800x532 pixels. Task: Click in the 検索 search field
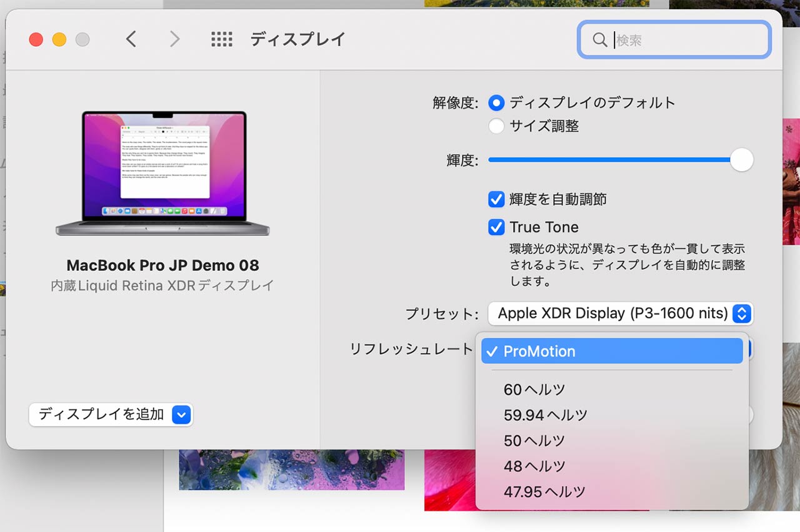coord(674,40)
